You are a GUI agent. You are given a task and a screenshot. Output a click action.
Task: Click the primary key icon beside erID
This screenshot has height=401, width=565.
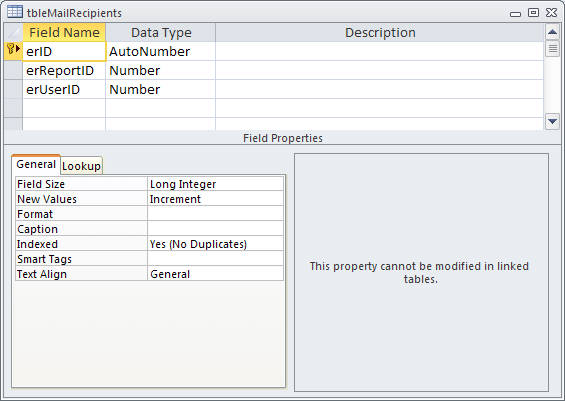pos(10,49)
